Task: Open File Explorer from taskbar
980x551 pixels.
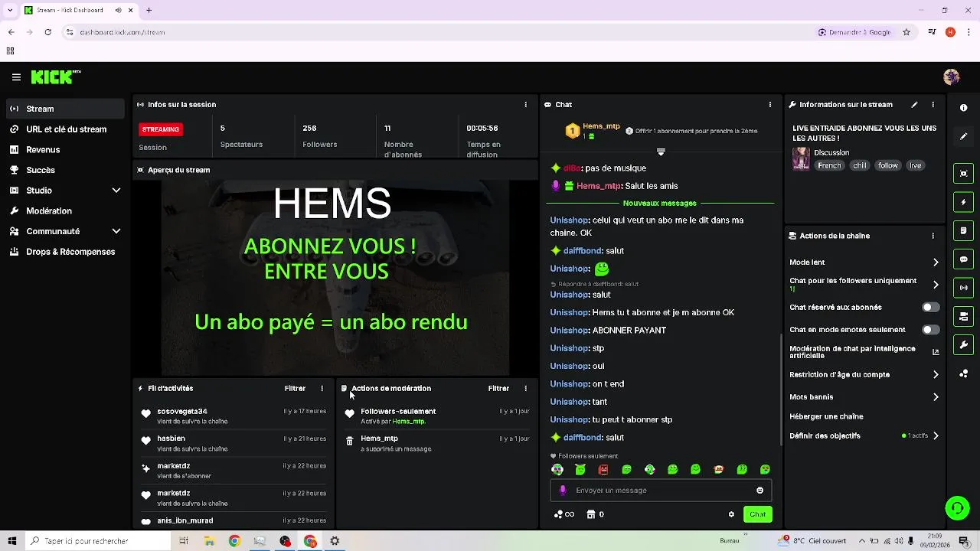Action: (x=209, y=541)
